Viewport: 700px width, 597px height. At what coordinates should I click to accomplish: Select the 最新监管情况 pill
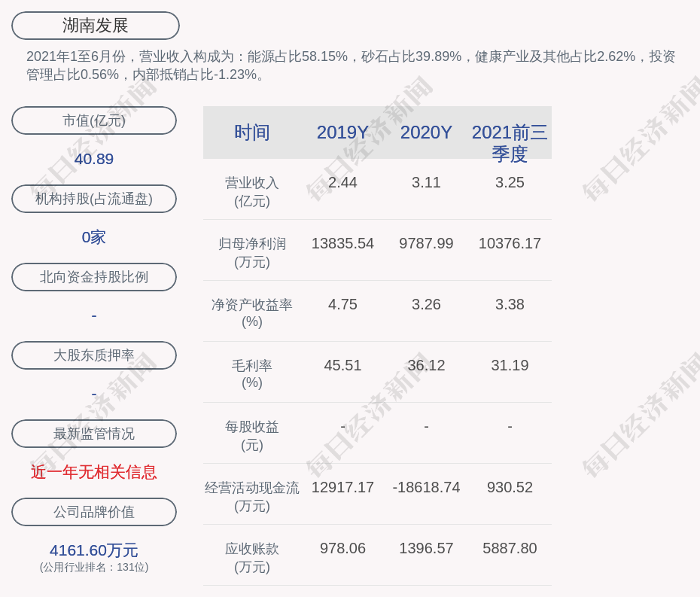coord(94,434)
